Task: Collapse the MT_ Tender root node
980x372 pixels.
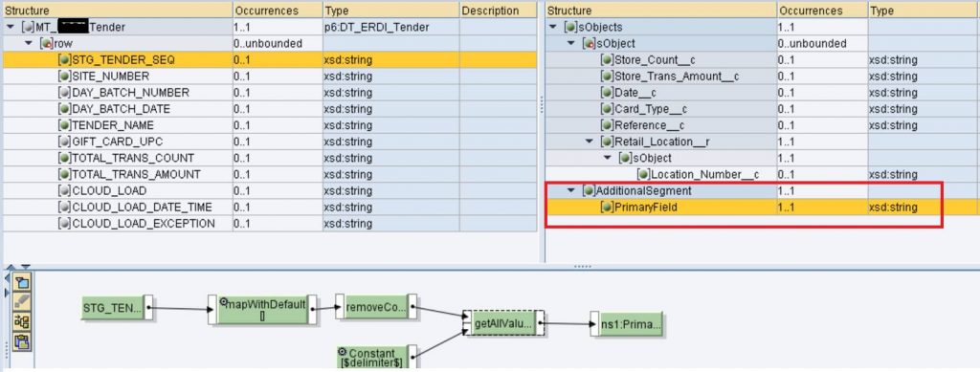Action: point(10,28)
